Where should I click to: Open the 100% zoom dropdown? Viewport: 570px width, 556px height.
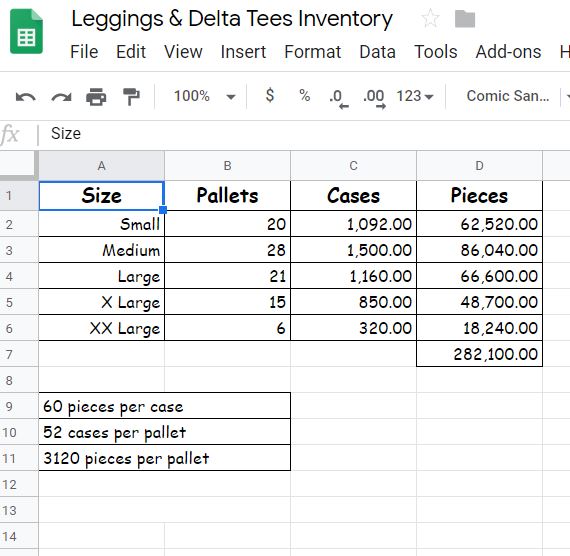tap(204, 96)
